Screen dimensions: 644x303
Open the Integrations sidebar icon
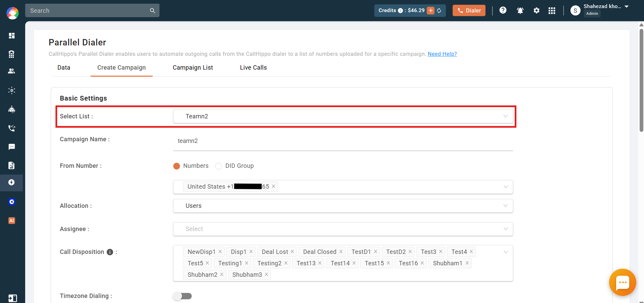coord(12,90)
